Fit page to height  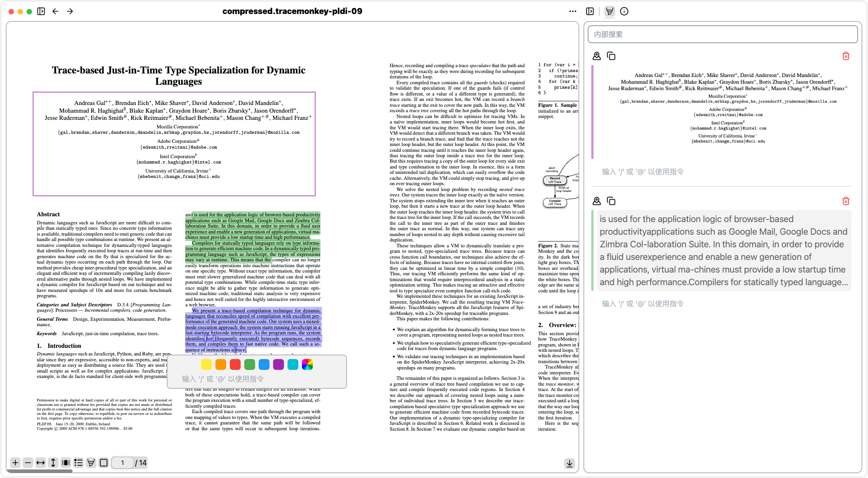click(53, 463)
